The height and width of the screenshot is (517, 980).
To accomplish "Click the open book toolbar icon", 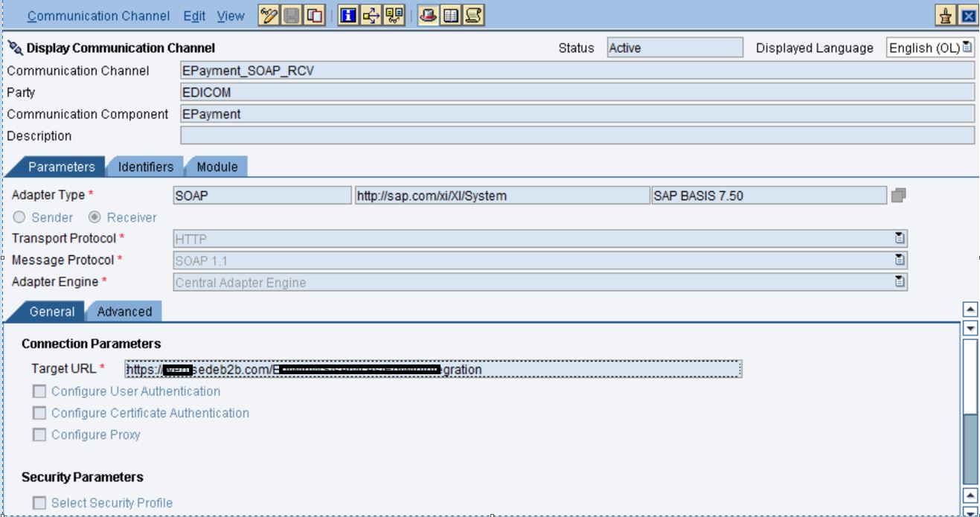I will tap(450, 16).
